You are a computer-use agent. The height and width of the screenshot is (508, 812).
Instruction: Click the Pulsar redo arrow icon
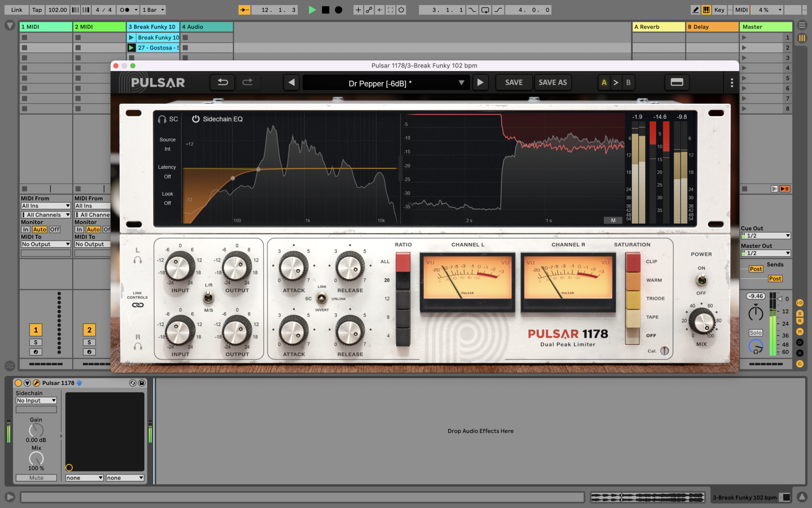(x=247, y=82)
